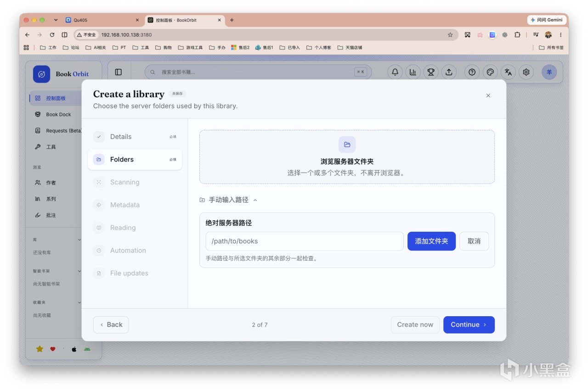
Task: Select the Metadata step
Action: [x=135, y=205]
